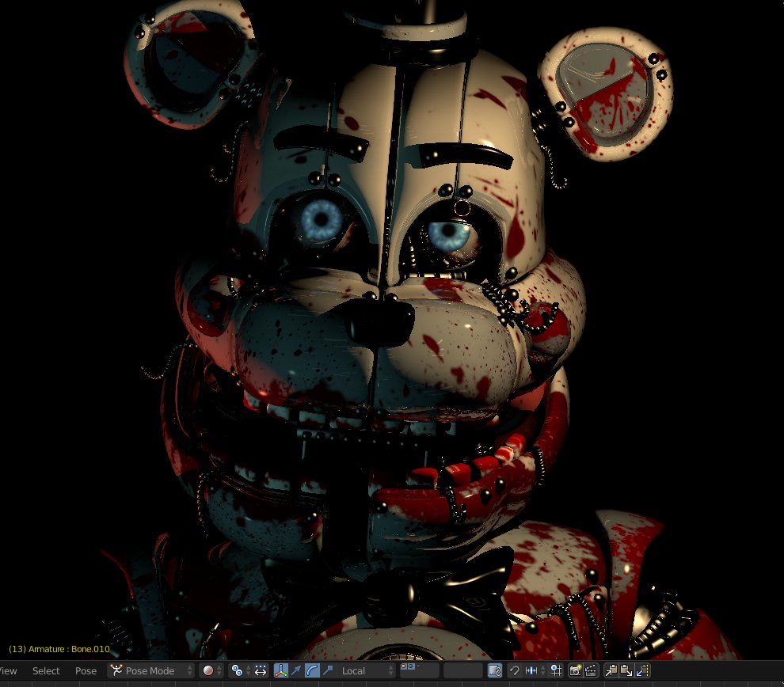Screen dimensions: 784x687
Task: Click the Armature : Bone.010 info text
Action: pyautogui.click(x=59, y=649)
